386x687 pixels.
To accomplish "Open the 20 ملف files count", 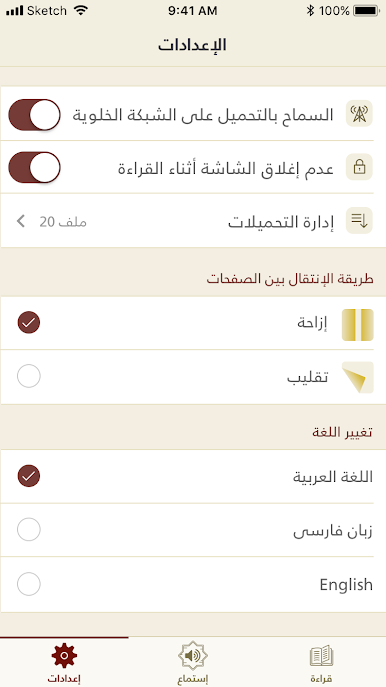I will point(63,222).
